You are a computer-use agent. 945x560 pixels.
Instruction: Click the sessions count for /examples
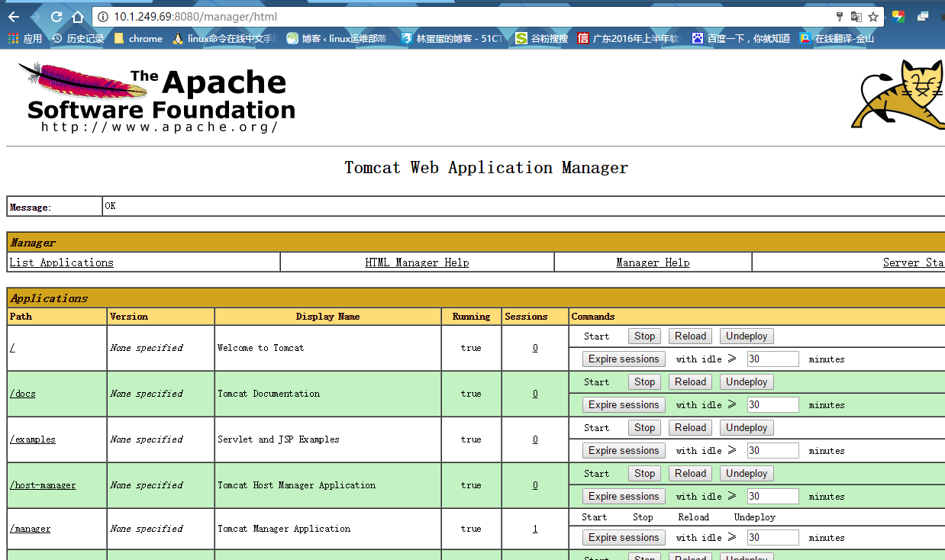coord(535,439)
